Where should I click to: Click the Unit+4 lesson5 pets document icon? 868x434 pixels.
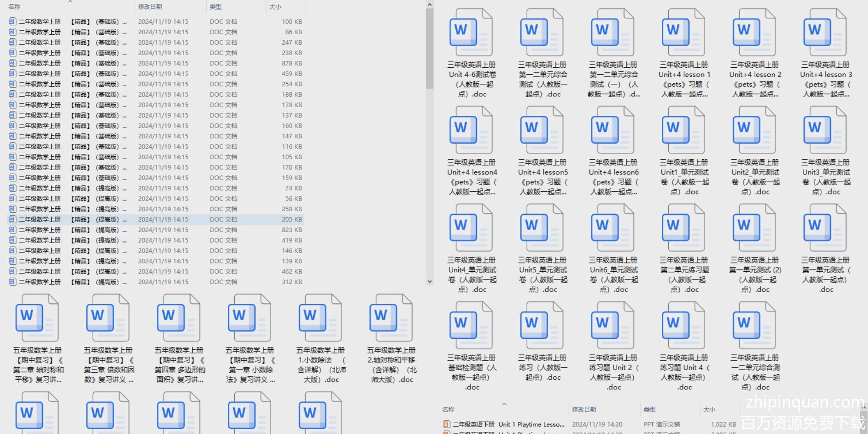pyautogui.click(x=542, y=130)
